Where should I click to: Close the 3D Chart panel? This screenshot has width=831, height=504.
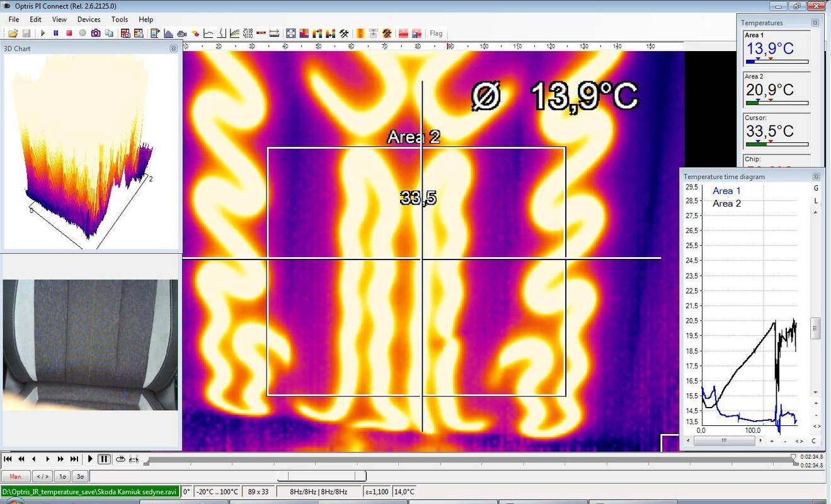click(174, 49)
